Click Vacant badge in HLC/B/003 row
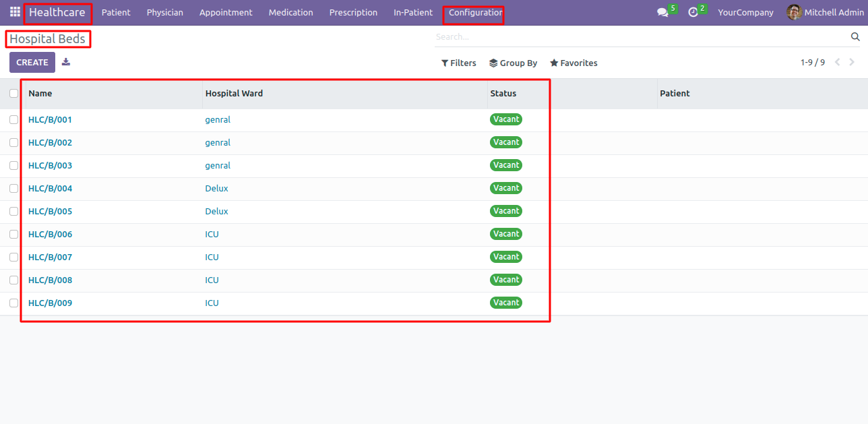 pyautogui.click(x=506, y=165)
